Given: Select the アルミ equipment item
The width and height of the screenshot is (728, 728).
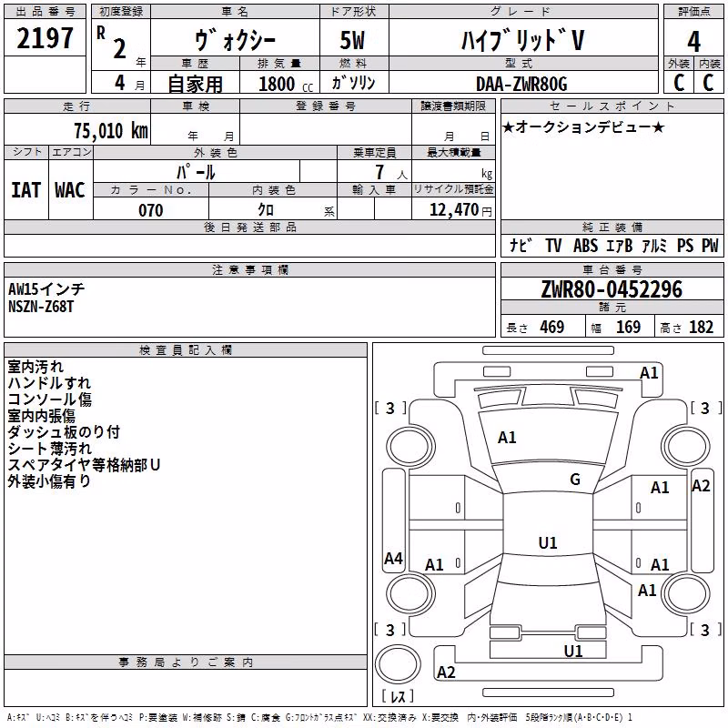Looking at the screenshot, I should (x=654, y=245).
